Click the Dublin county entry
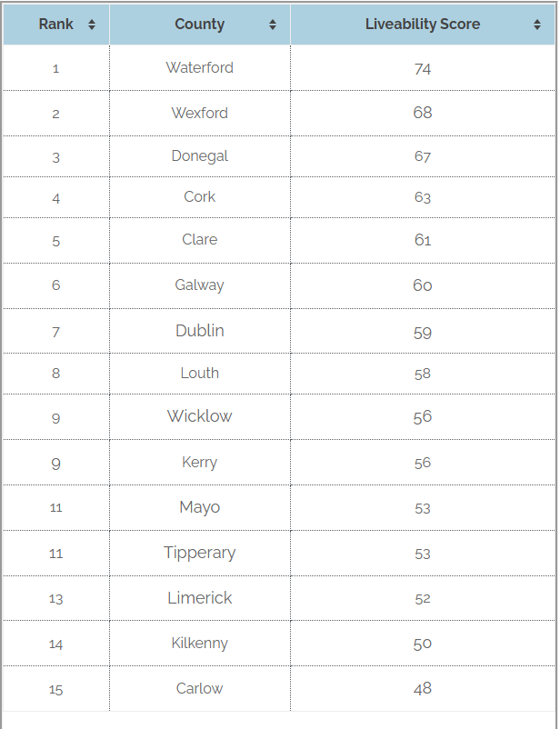The image size is (560, 729). pyautogui.click(x=200, y=331)
